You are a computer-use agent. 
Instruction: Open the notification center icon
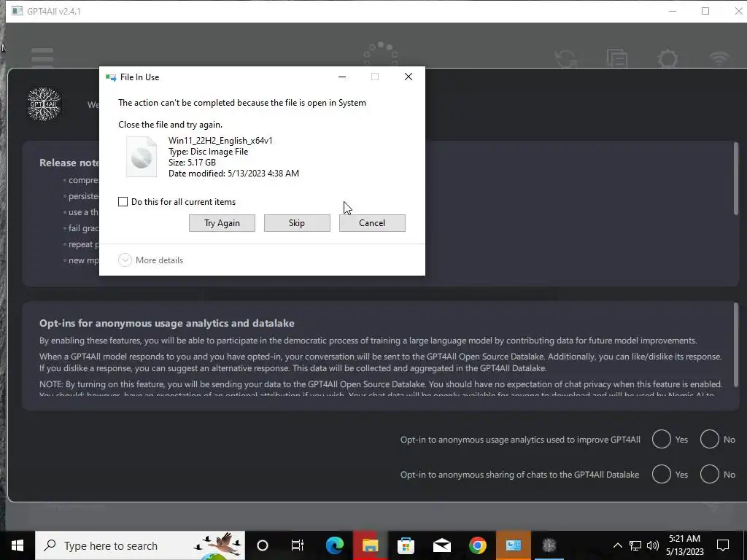coord(723,545)
